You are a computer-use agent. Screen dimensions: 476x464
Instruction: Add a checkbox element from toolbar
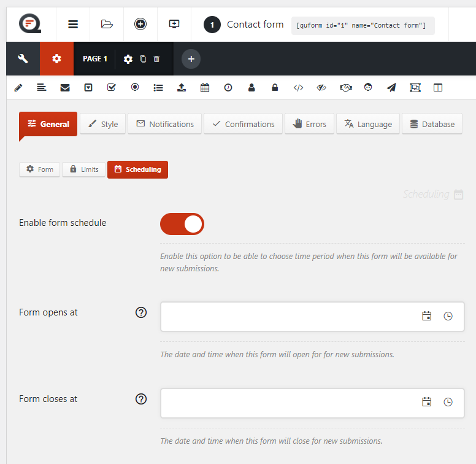point(112,88)
